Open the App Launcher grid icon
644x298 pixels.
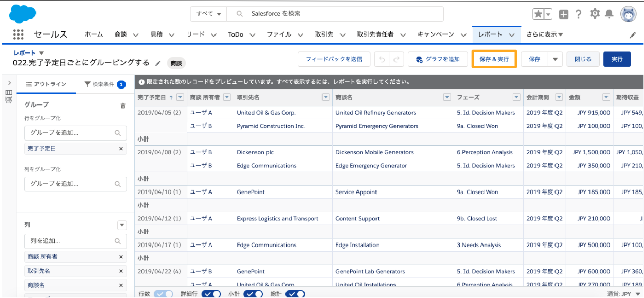[x=19, y=34]
